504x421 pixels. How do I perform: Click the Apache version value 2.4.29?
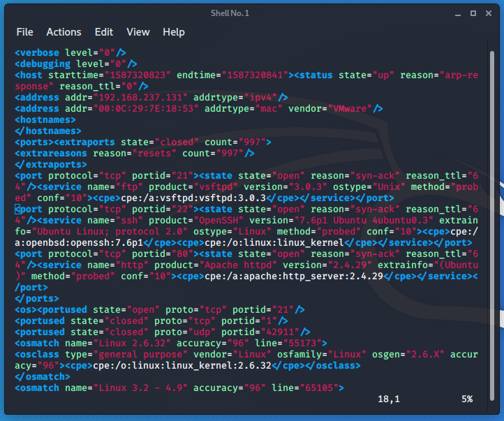[x=350, y=265]
